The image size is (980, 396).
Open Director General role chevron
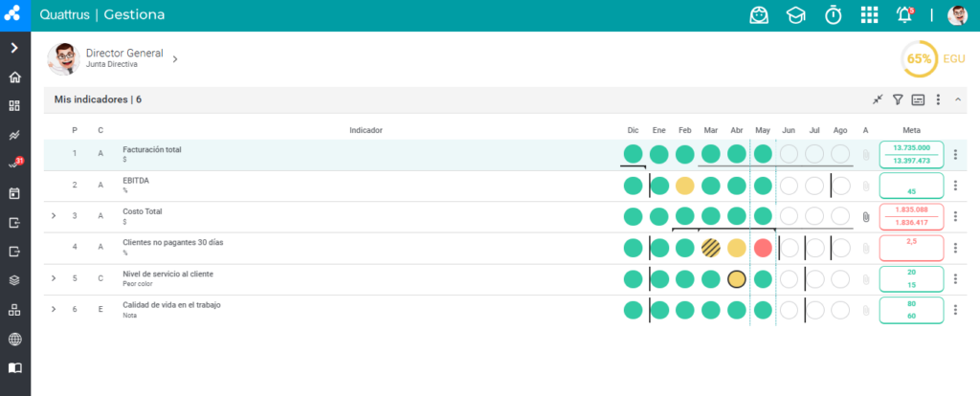click(175, 58)
